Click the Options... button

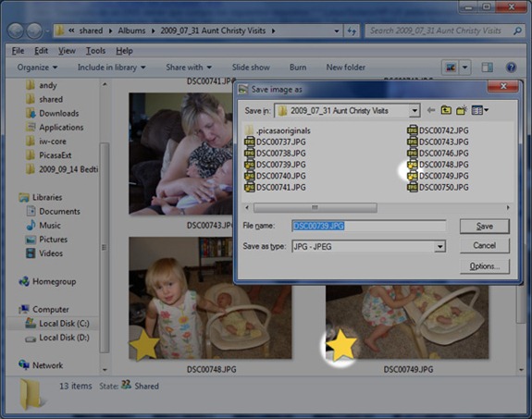click(x=485, y=266)
